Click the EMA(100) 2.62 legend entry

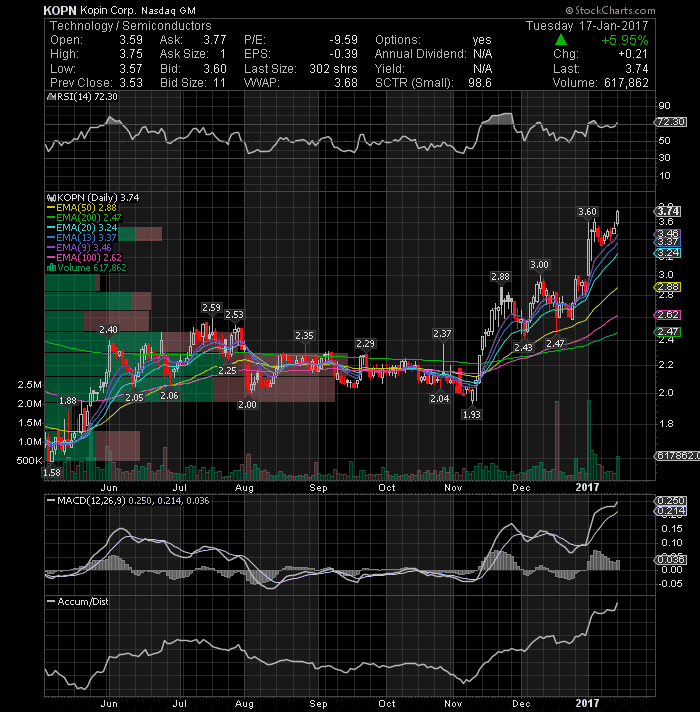point(84,257)
